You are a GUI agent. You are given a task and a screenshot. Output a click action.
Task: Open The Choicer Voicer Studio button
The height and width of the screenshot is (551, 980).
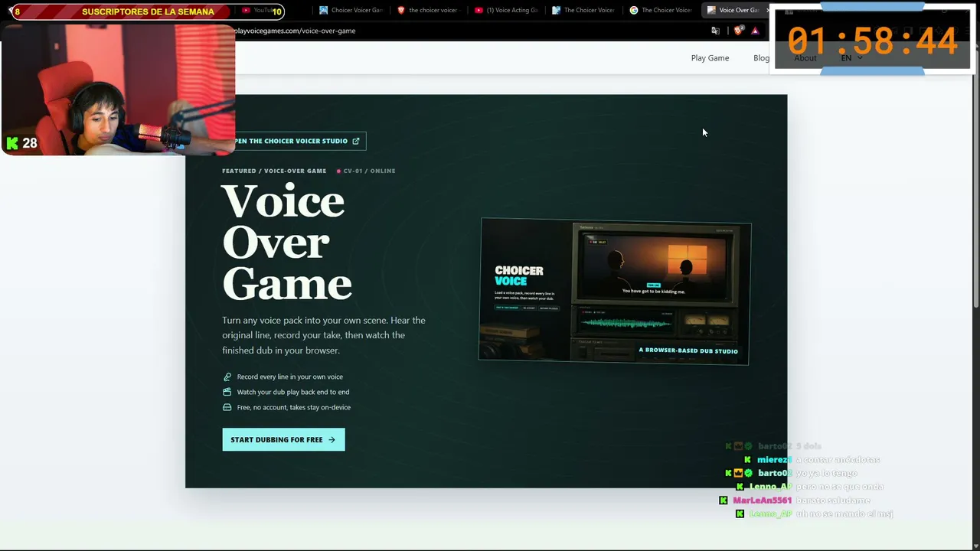tap(300, 141)
